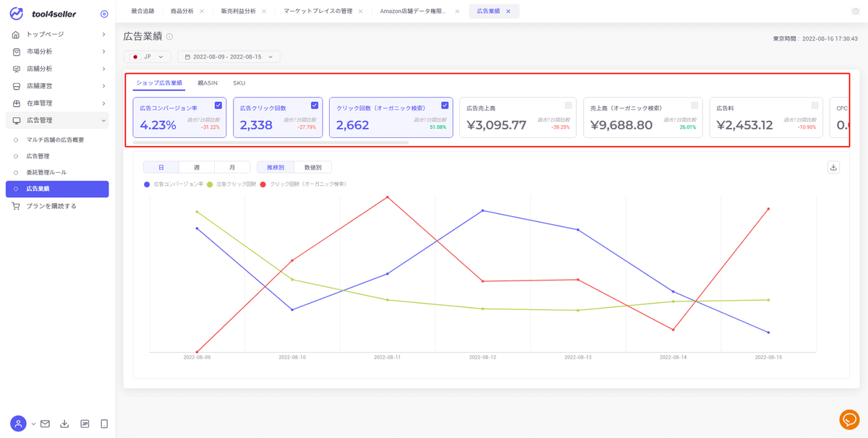Image resolution: width=868 pixels, height=438 pixels.
Task: Close the 販売利益分析 tab
Action: [264, 12]
